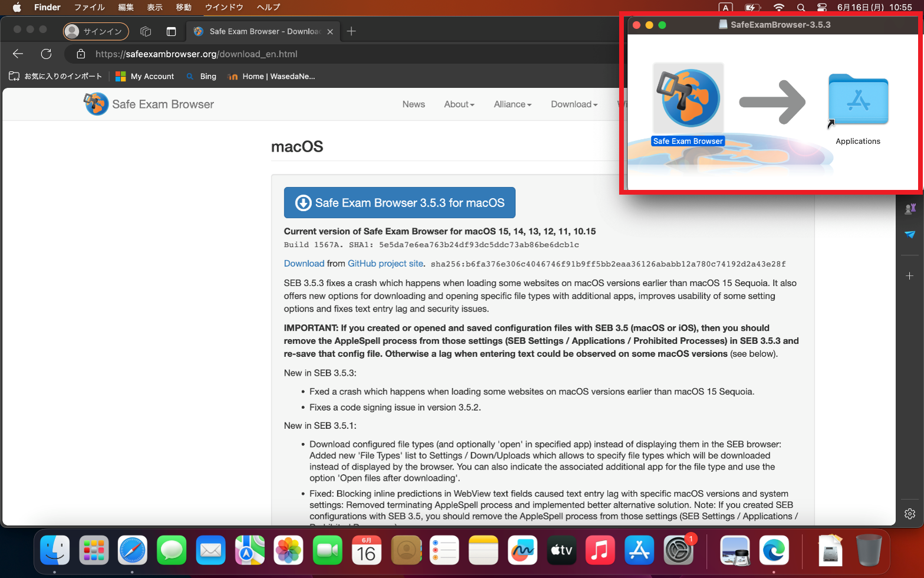This screenshot has width=924, height=578.
Task: Launch Safari from the Dock
Action: tap(133, 551)
